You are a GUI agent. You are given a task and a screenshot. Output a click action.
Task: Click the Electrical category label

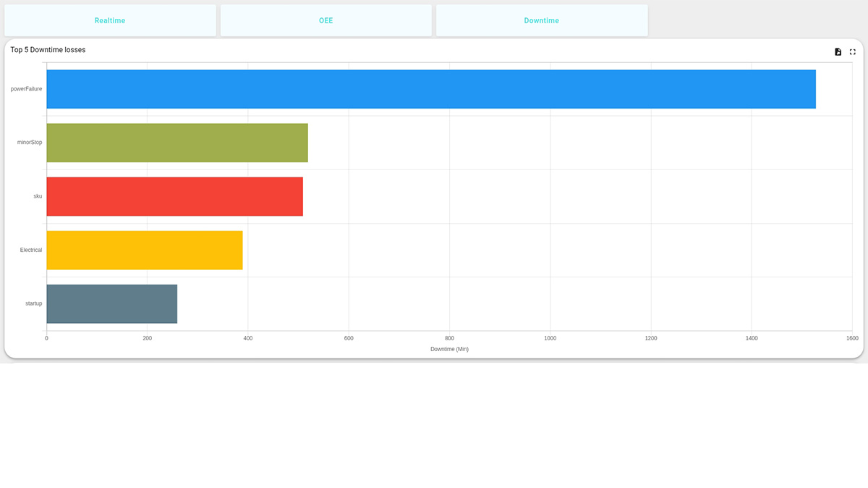30,250
